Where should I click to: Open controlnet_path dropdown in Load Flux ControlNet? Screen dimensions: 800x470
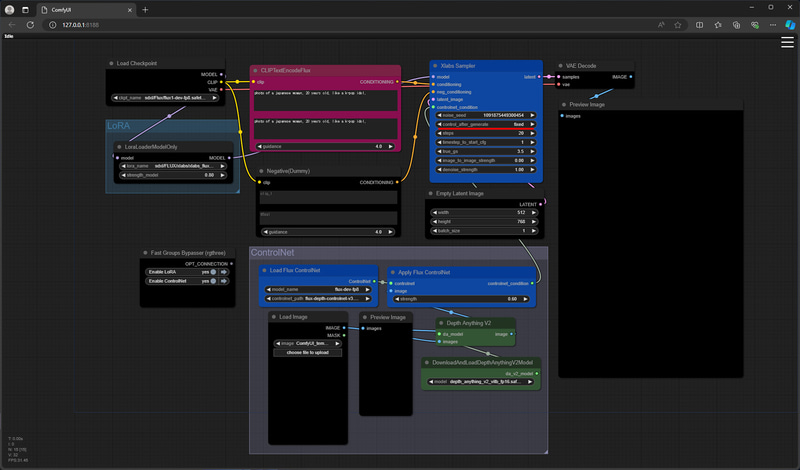[x=318, y=299]
